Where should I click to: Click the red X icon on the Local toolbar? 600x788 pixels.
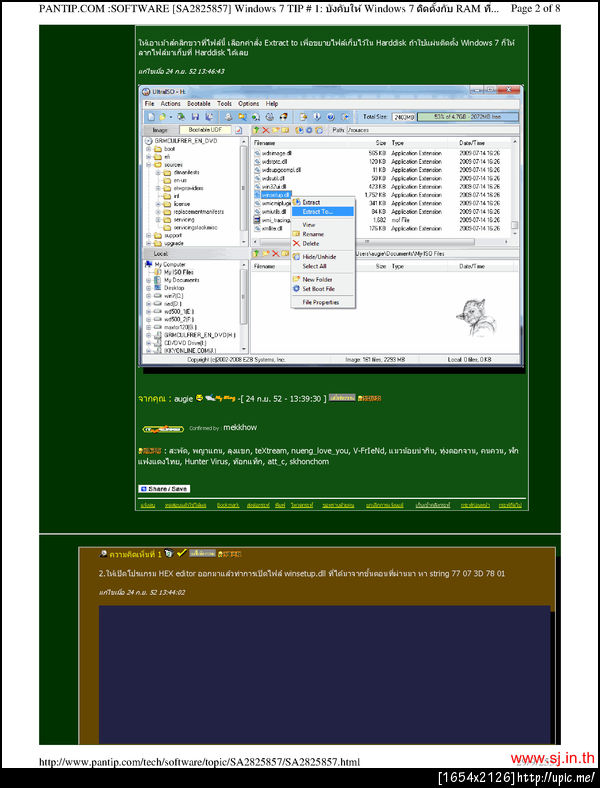click(x=275, y=253)
